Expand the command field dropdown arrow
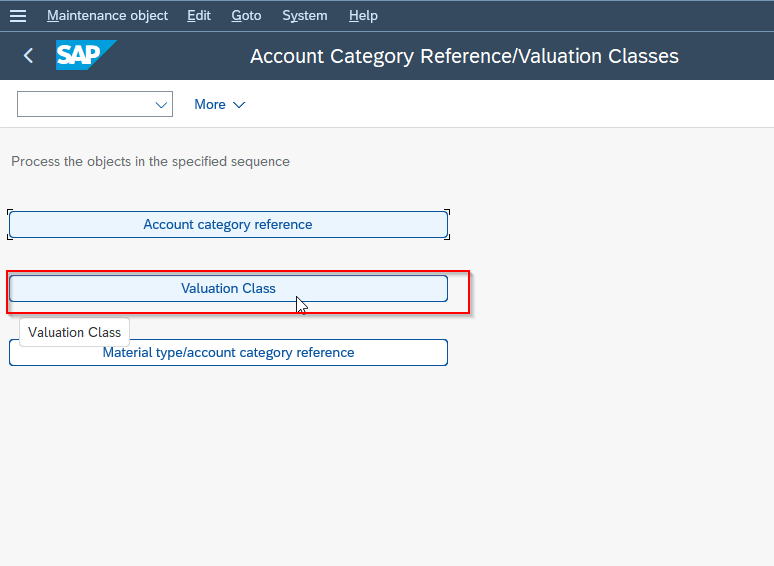The image size is (774, 566). click(x=161, y=105)
